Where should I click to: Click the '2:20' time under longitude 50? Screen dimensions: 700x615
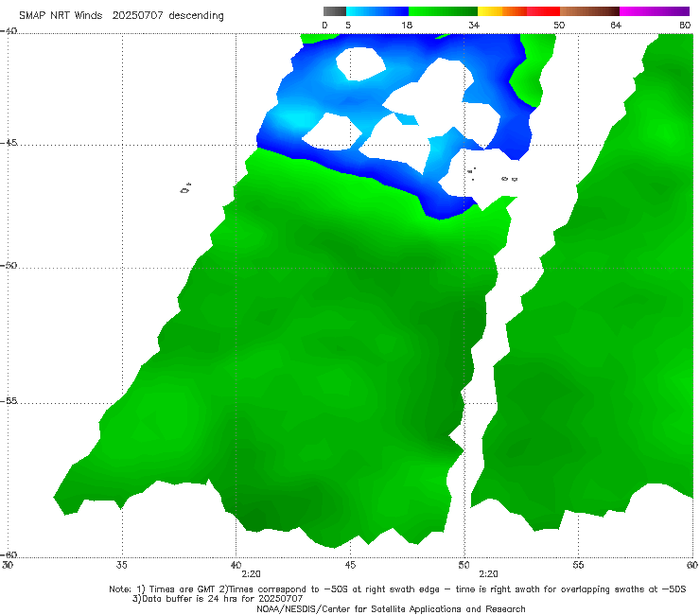(488, 574)
